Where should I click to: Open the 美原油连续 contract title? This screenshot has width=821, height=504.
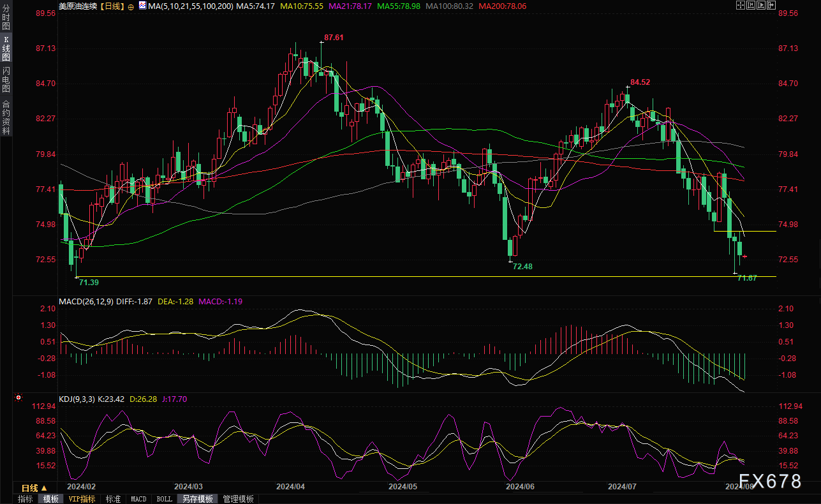pos(78,6)
